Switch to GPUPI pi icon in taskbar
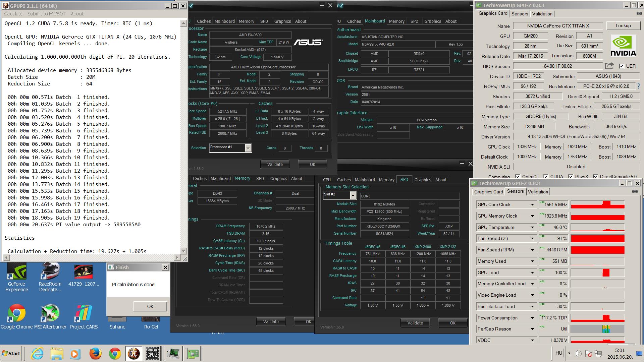The image size is (644, 362). (133, 354)
